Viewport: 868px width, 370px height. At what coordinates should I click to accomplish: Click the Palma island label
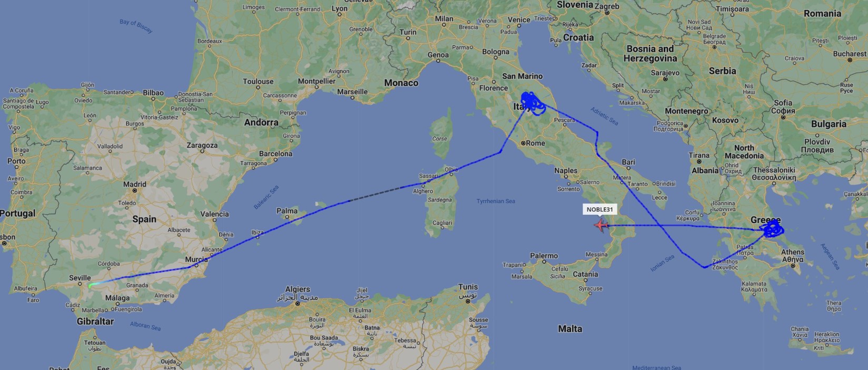tap(287, 211)
